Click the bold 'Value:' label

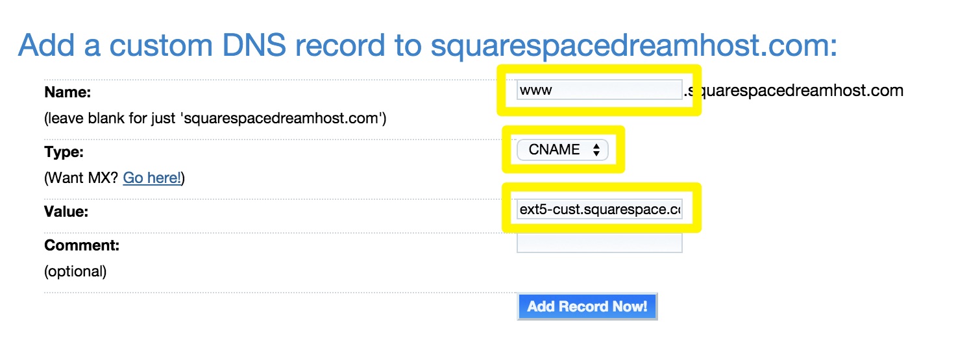coord(66,212)
